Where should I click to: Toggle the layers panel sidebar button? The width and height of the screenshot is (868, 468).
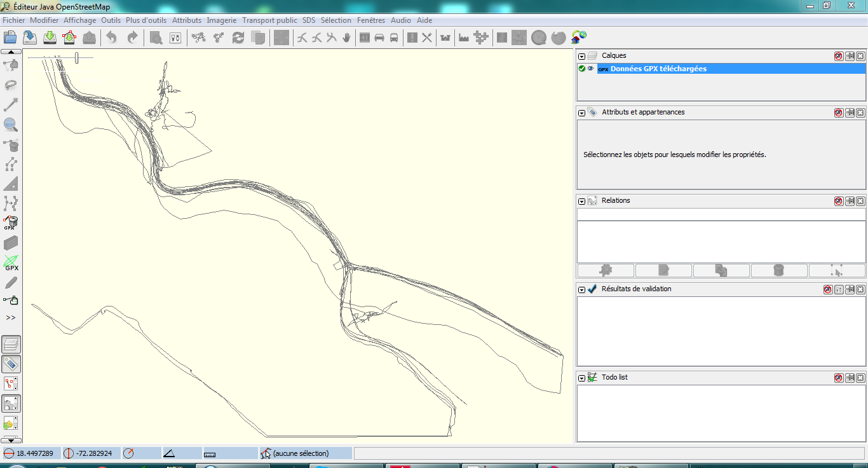(x=11, y=345)
